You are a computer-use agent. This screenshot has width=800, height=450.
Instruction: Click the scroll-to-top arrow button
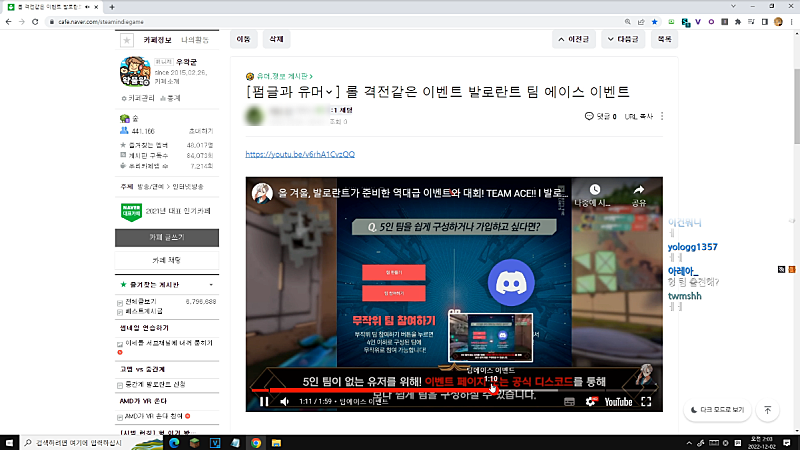coord(767,410)
